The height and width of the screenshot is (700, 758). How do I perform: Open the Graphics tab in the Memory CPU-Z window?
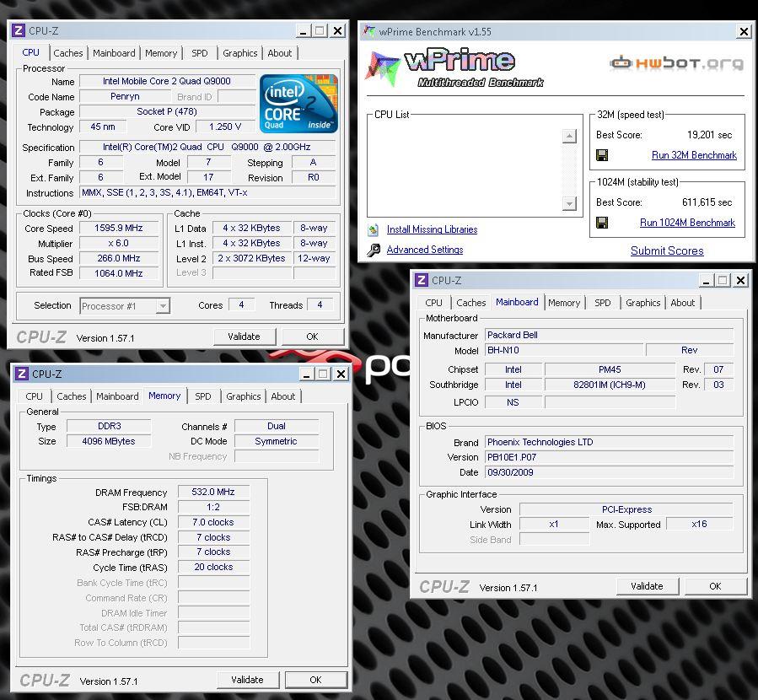click(243, 396)
